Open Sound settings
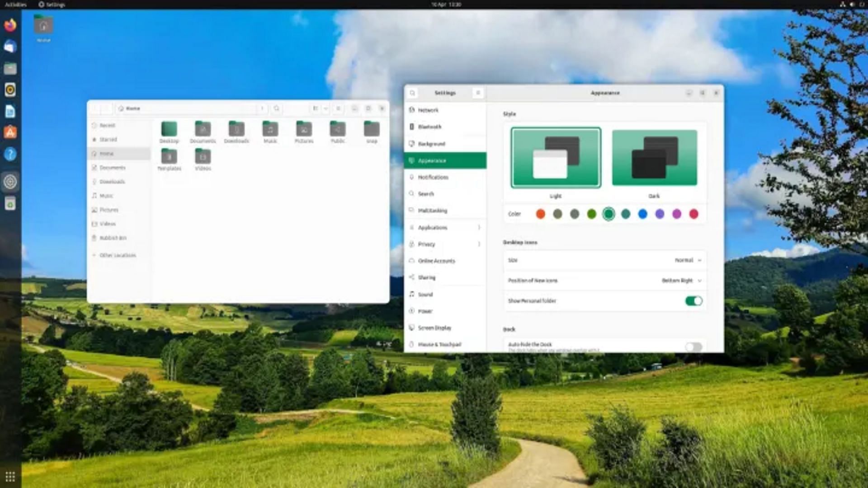868x488 pixels. [445, 294]
